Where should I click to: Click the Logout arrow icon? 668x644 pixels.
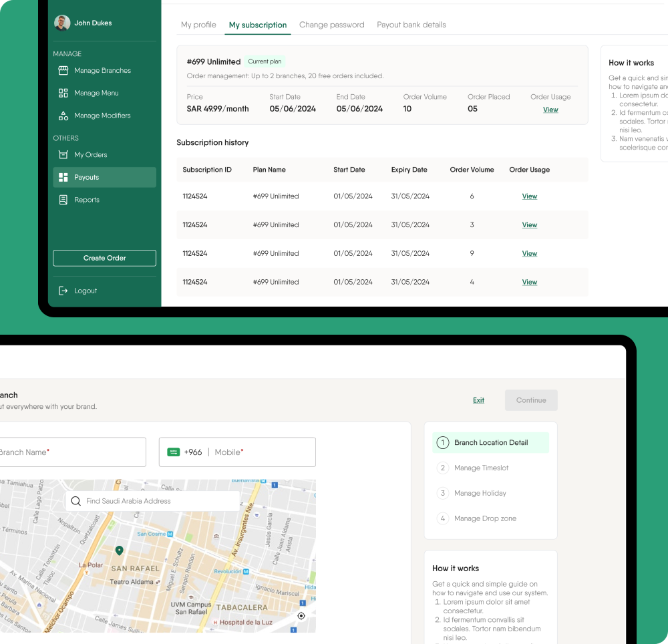63,291
